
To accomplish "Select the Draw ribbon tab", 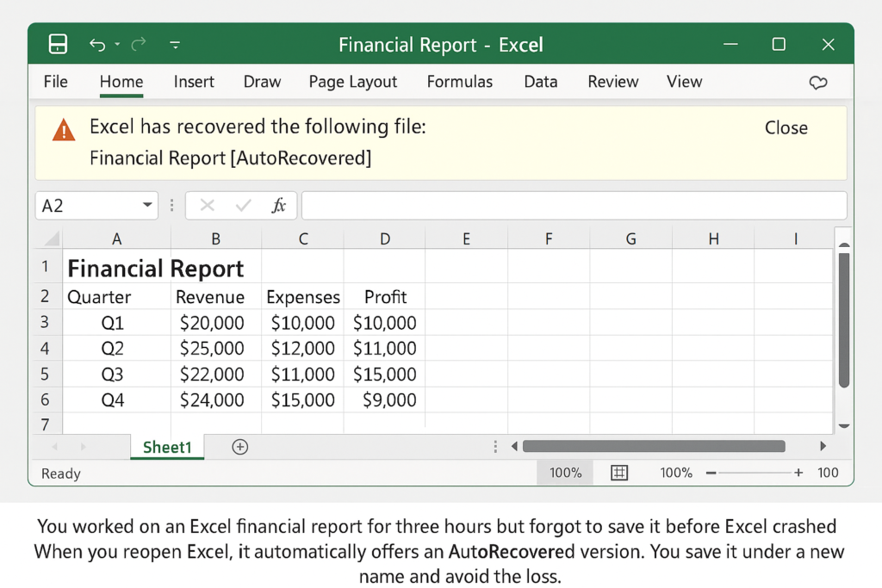I will (x=262, y=82).
